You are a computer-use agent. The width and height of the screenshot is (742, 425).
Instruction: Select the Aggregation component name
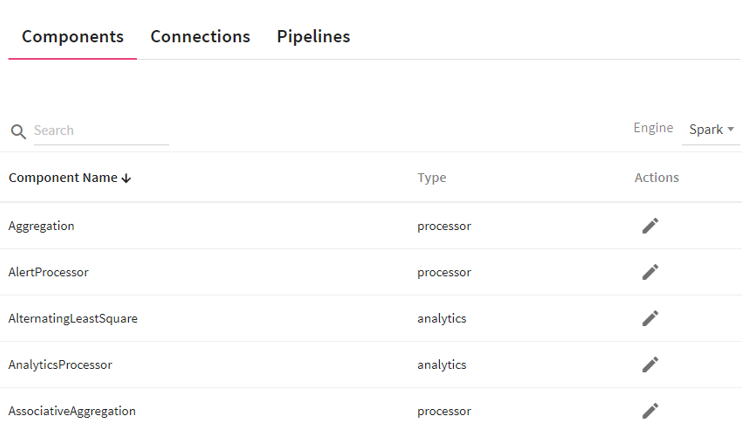(x=42, y=226)
